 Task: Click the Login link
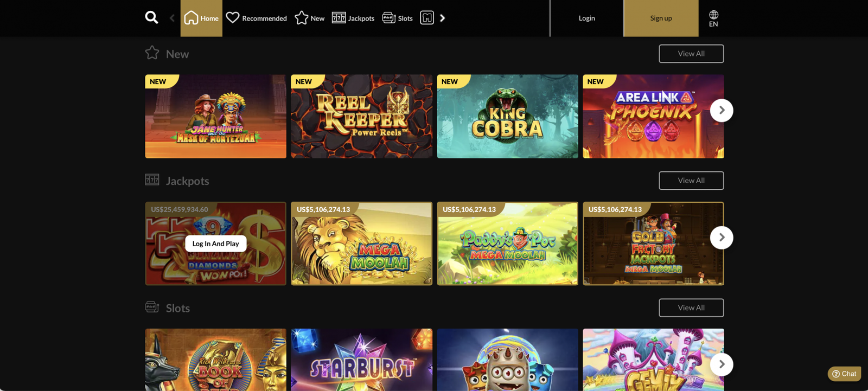(586, 18)
